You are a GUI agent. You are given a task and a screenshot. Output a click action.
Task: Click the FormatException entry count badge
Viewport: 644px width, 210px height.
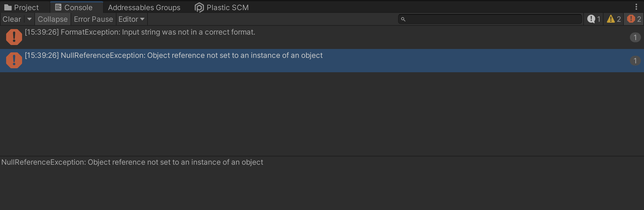click(635, 37)
